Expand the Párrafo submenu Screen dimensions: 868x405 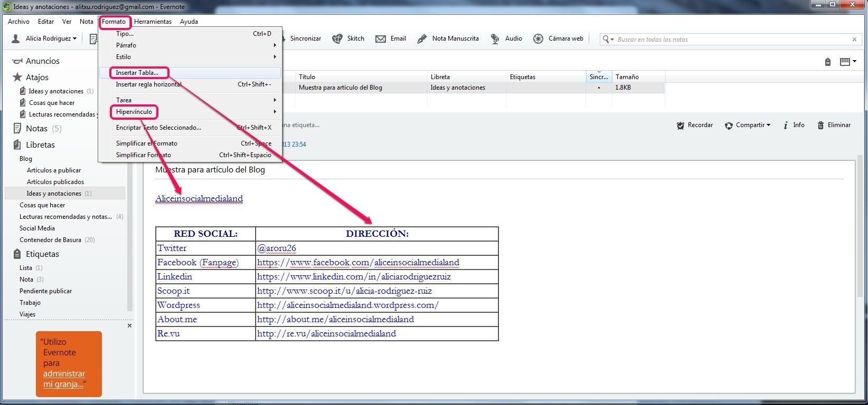[190, 45]
